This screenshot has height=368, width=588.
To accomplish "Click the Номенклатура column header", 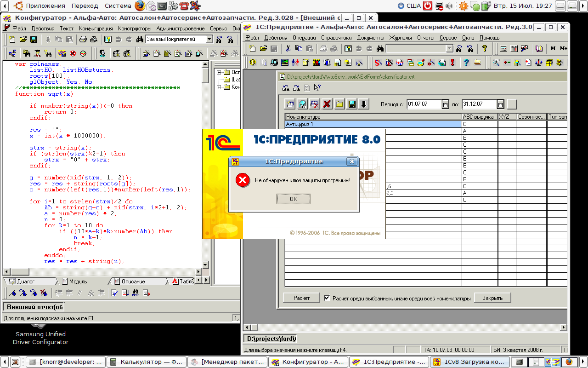I will click(x=373, y=117).
